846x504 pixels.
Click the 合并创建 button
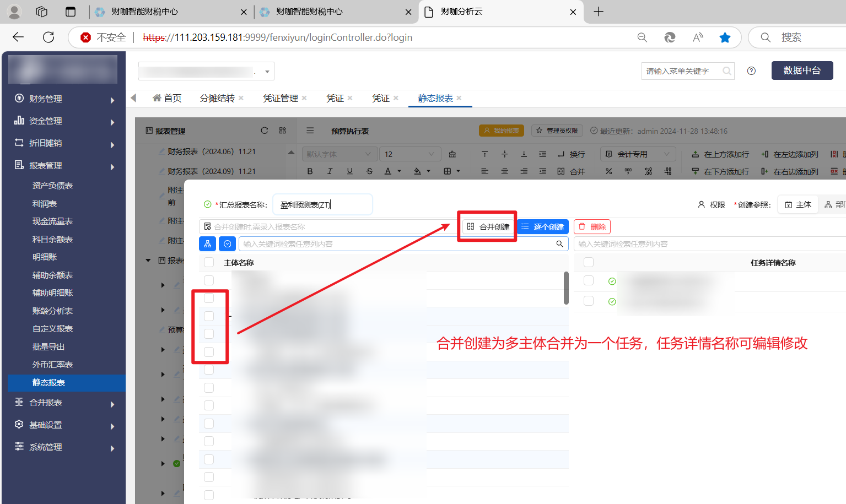(488, 227)
